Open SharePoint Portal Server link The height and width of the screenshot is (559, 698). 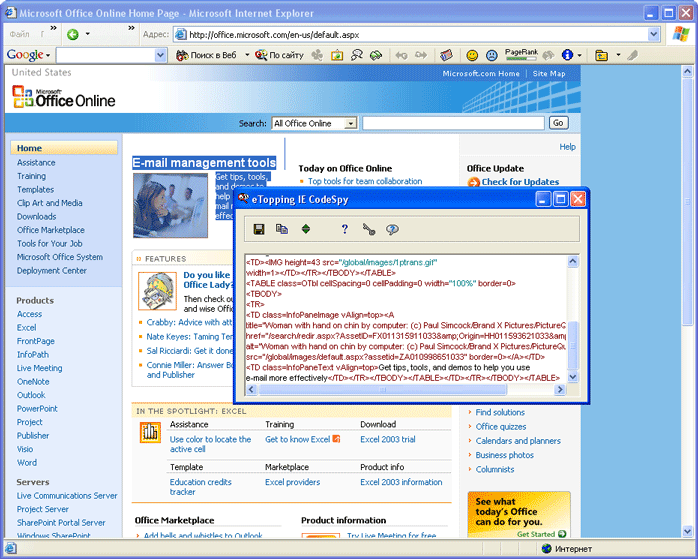61,523
